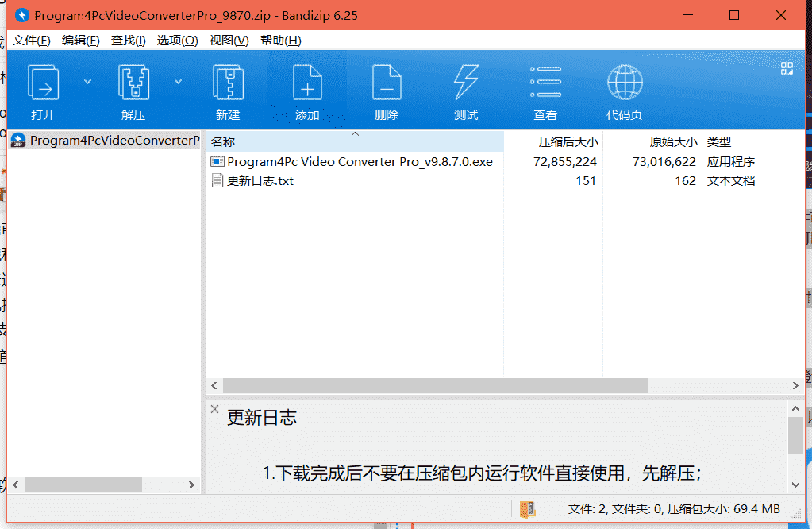Click the 代码页 (Code page) globe icon

(625, 83)
